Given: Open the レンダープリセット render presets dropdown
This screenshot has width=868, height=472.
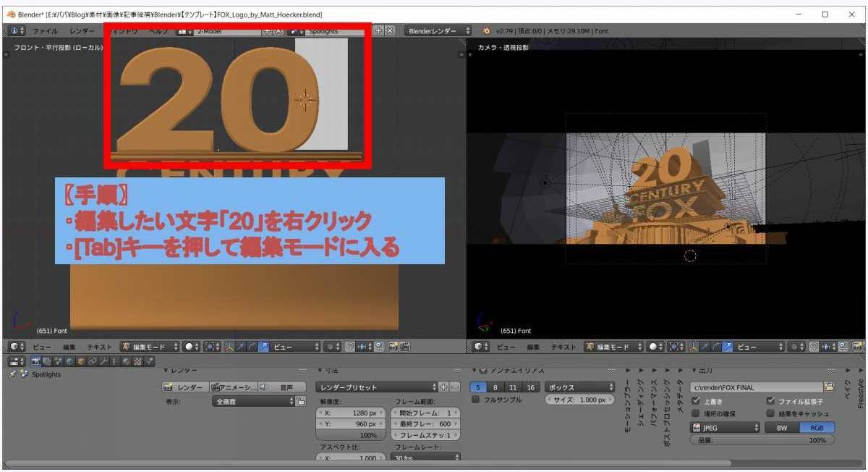Looking at the screenshot, I should point(378,387).
